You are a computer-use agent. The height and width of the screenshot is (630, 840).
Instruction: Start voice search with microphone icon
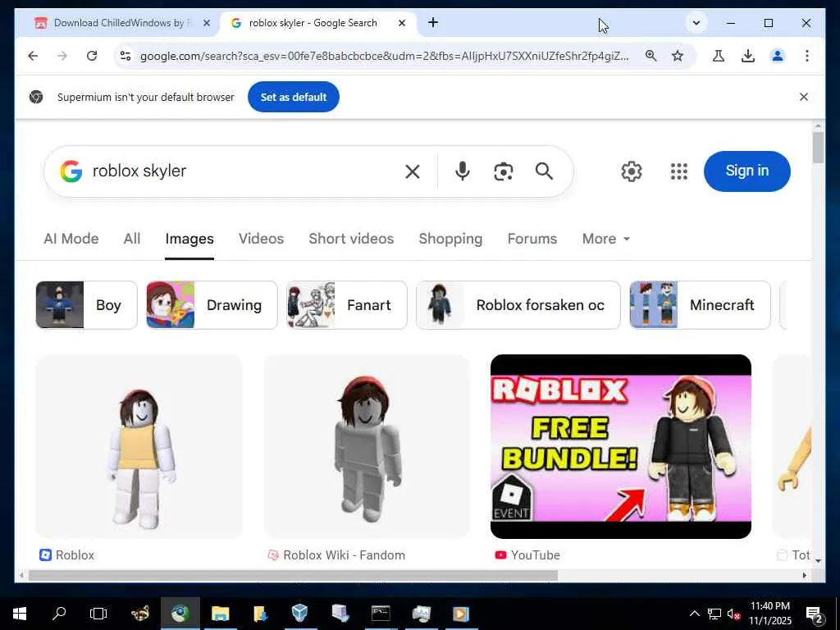[x=463, y=171]
